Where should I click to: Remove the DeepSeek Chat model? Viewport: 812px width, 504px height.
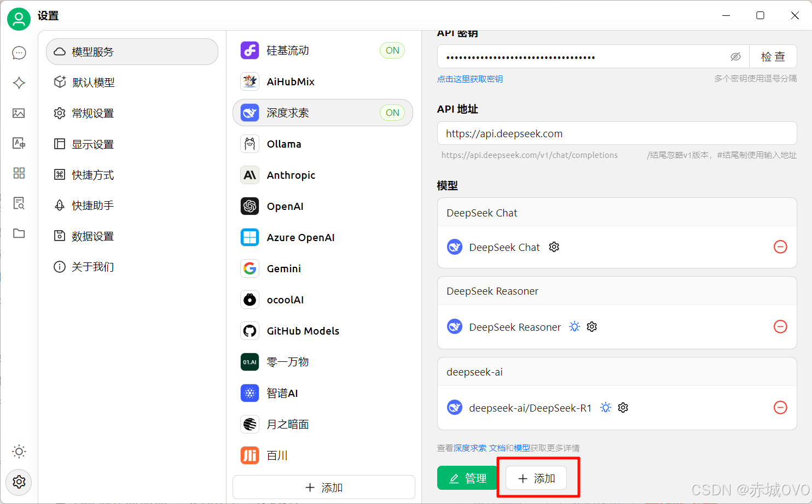coord(780,247)
